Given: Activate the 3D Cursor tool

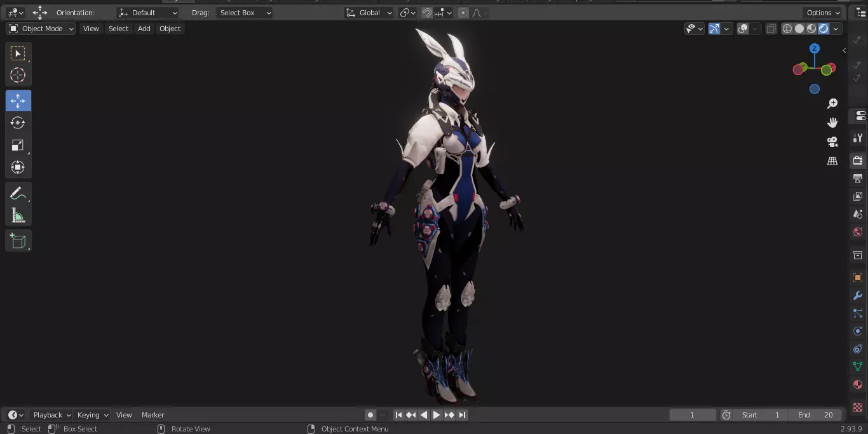Looking at the screenshot, I should (x=18, y=75).
